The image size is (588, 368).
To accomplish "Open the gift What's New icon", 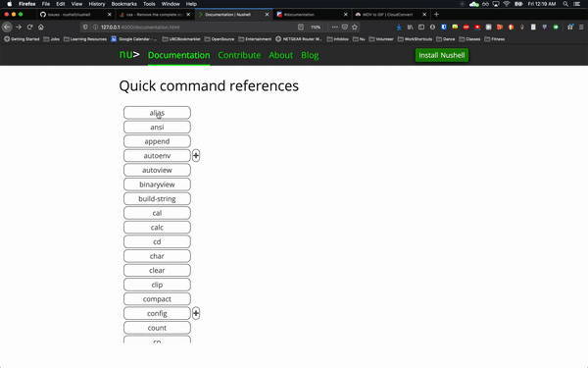I will 570,27.
